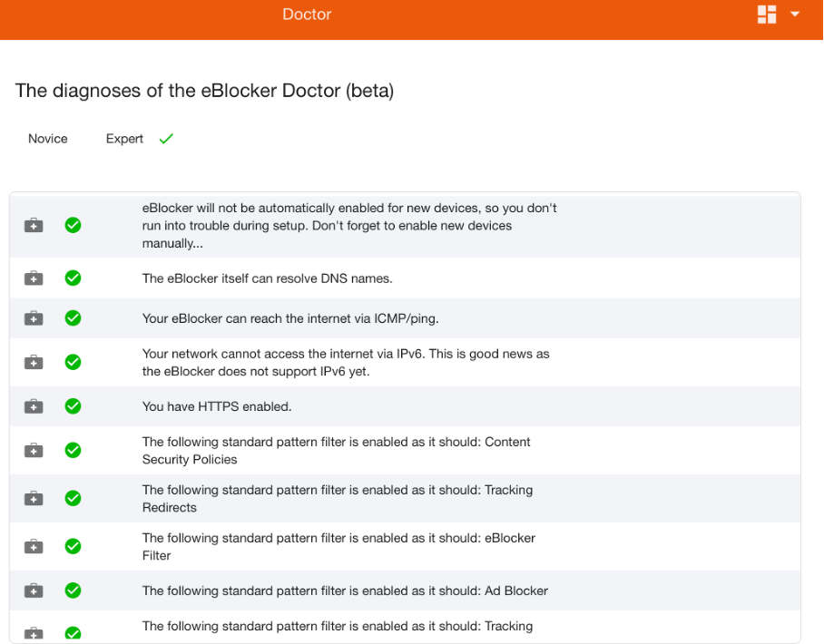Select the Ad Blocker pattern filter diagnosis text

tap(345, 591)
